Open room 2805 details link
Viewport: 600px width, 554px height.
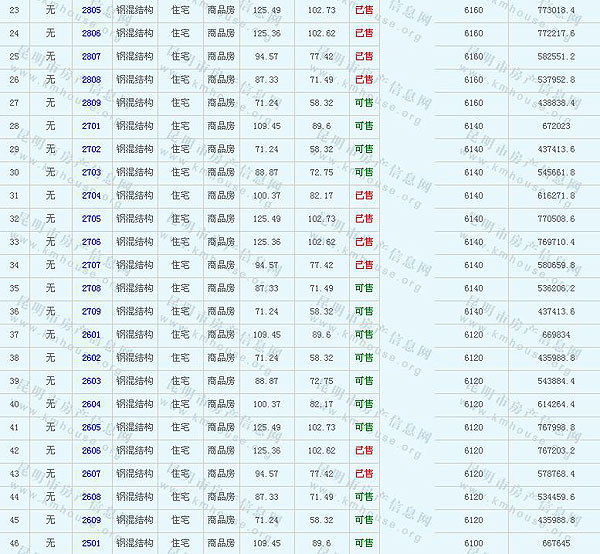91,10
